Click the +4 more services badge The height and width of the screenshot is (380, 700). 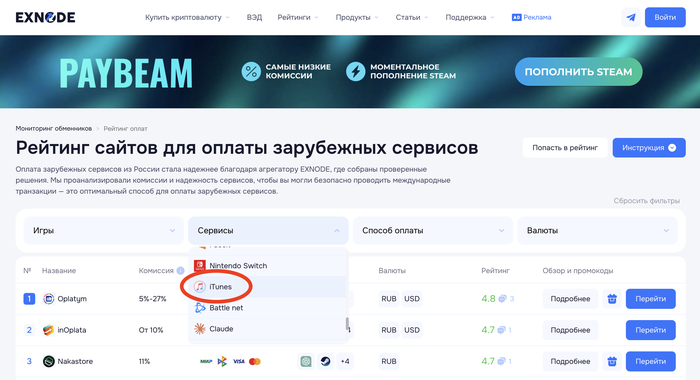click(345, 361)
